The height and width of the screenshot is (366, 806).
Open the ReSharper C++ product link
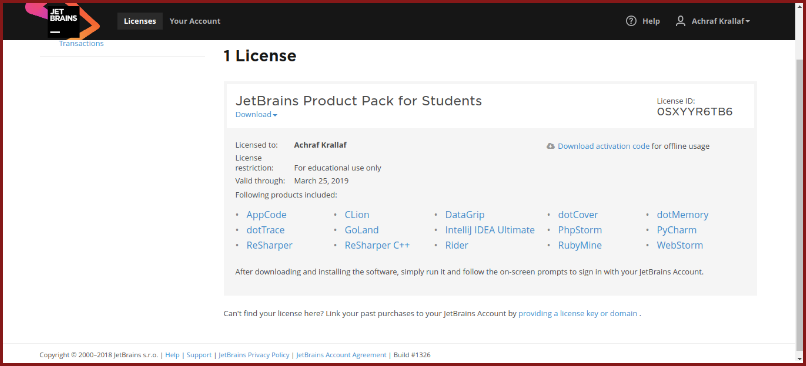click(377, 245)
